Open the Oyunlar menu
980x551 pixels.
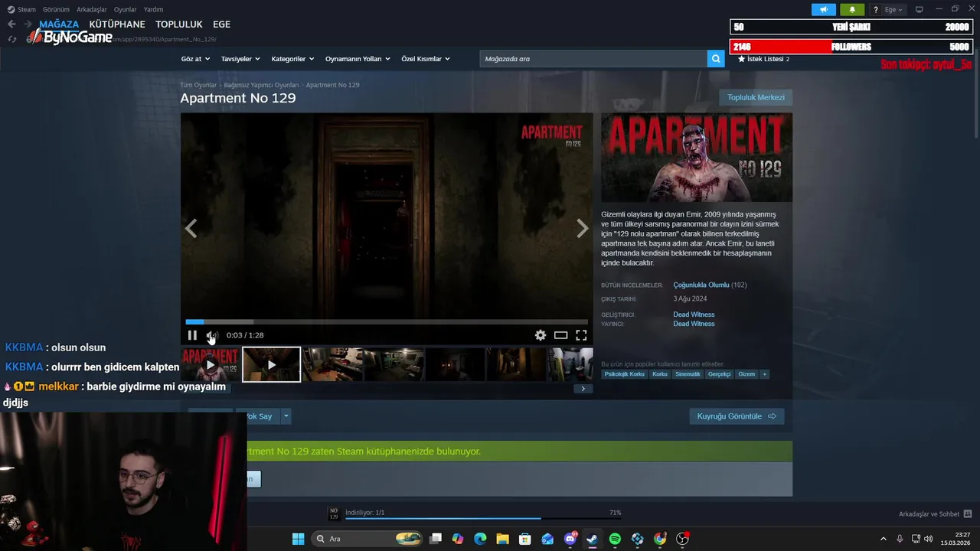126,10
